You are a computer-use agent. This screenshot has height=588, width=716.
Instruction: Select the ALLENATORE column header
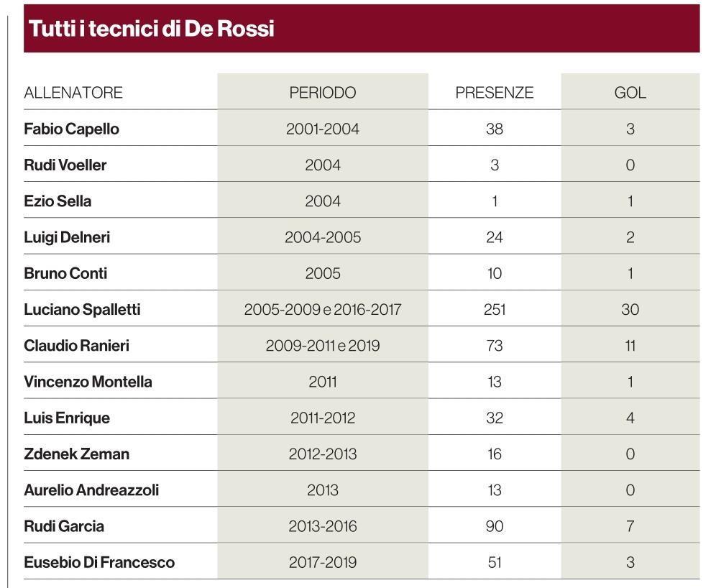[x=73, y=93]
